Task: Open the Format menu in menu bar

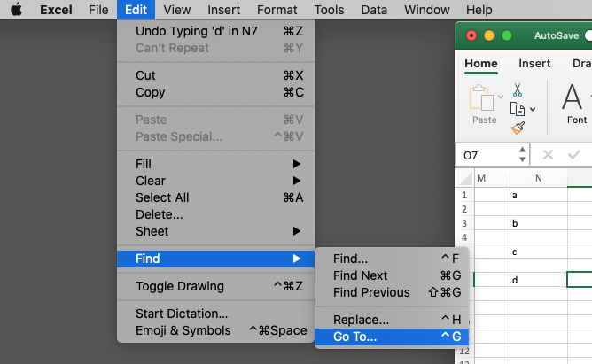Action: (277, 10)
